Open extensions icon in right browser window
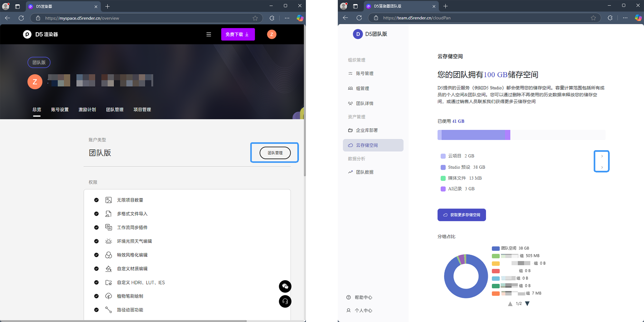 pos(610,18)
